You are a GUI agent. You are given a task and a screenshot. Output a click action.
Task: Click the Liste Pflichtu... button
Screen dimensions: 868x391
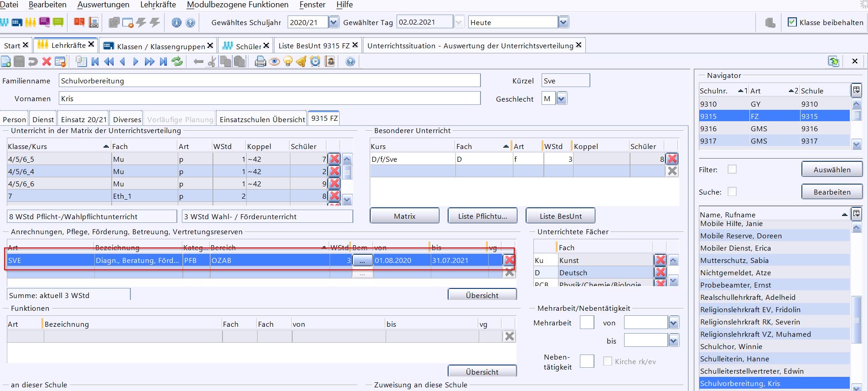coord(483,216)
